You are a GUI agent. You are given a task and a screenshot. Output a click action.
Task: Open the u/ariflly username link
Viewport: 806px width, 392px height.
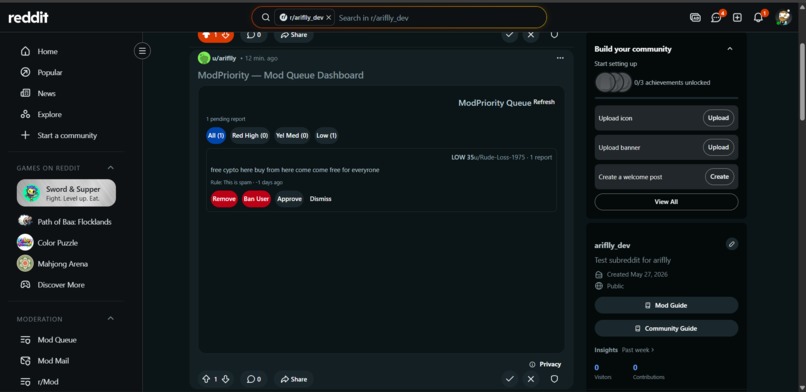click(x=224, y=58)
